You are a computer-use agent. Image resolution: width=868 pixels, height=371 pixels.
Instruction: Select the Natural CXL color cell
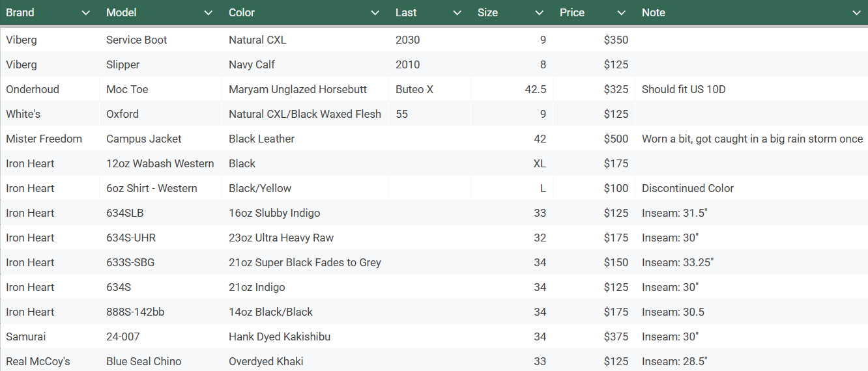coord(305,40)
